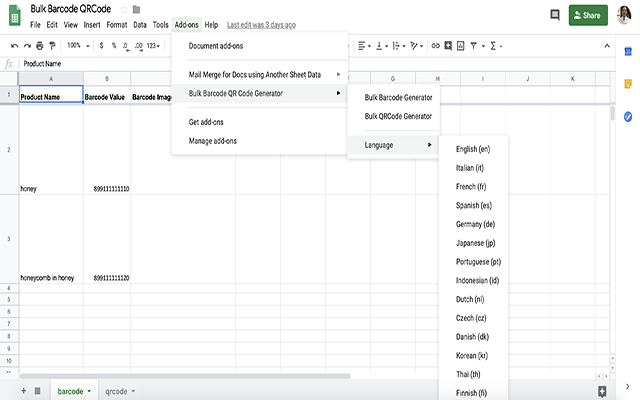Click the Explore icon in bottom corner
Viewport: 640px width, 400px height.
click(x=602, y=391)
